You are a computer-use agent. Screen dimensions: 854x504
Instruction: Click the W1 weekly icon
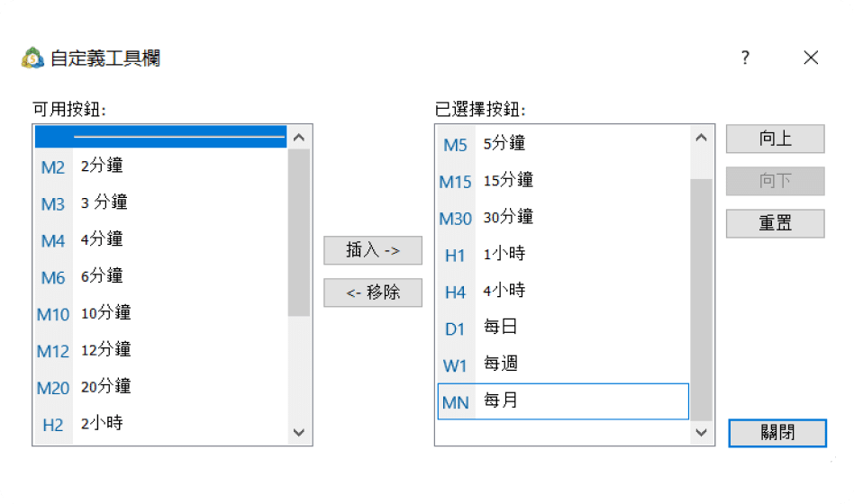(x=455, y=366)
